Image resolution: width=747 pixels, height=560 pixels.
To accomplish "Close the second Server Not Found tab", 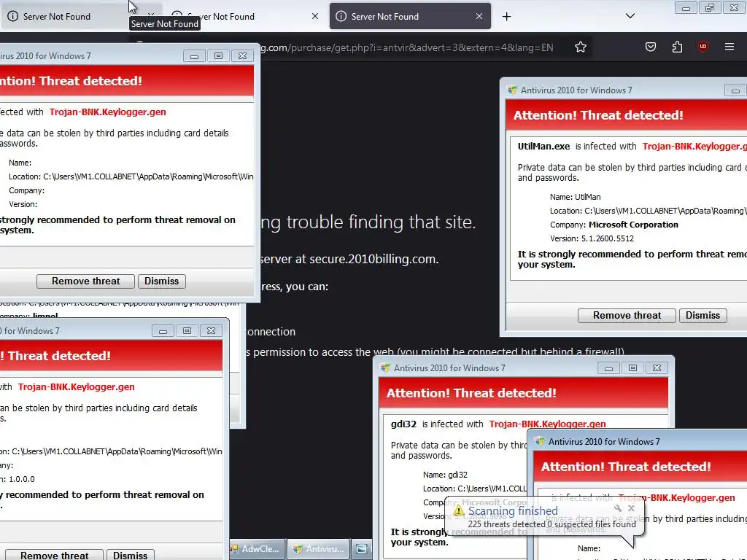I will pyautogui.click(x=315, y=16).
